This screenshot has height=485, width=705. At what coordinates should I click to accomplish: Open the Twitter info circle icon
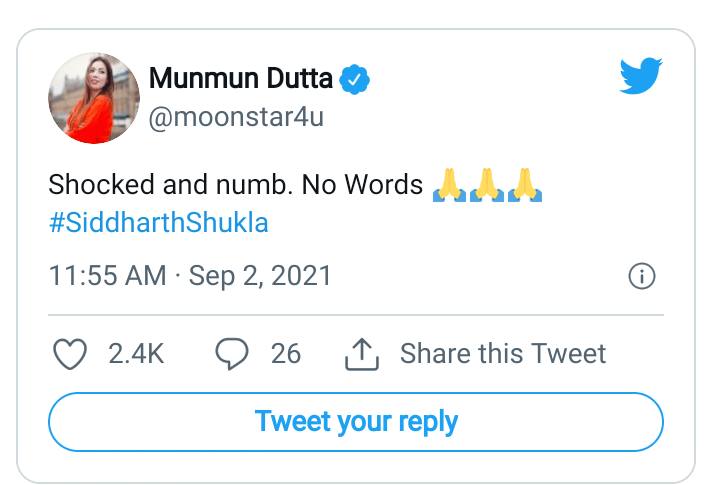click(x=642, y=276)
